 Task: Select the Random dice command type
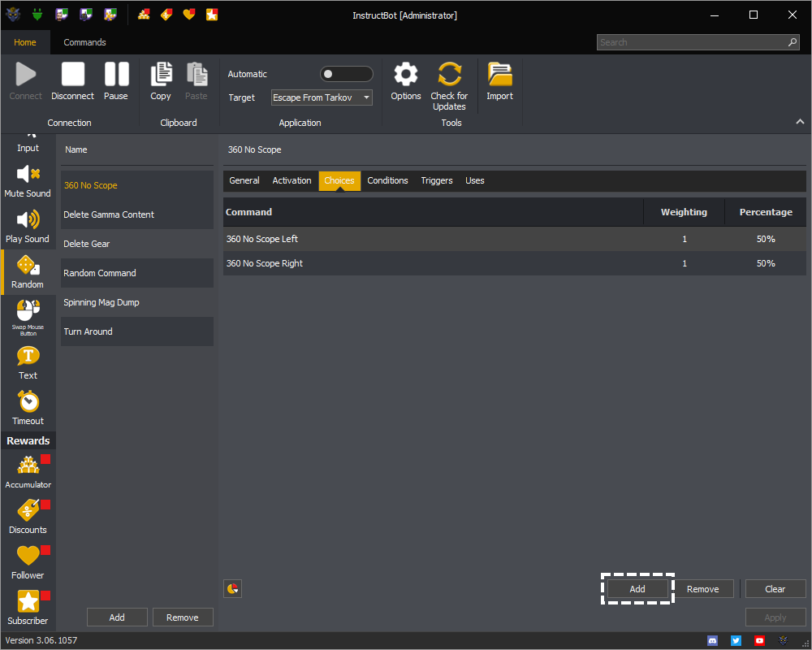click(x=28, y=272)
